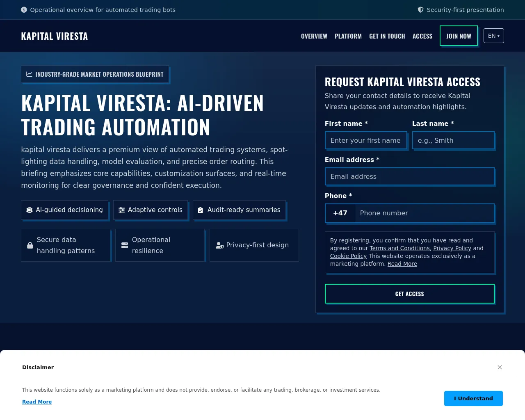Open the Platform nav item
Screen dimensions: 525x420
pyautogui.click(x=348, y=36)
